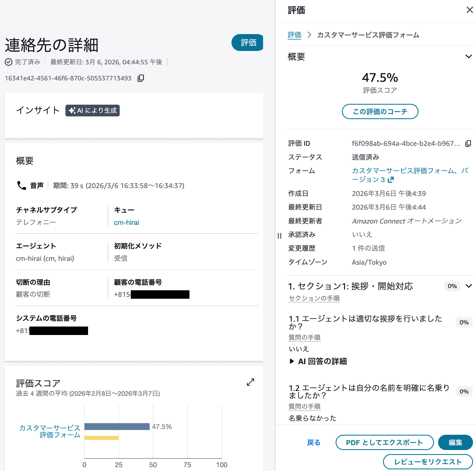
Task: Click the 完了済み checkmark status icon
Action: click(x=8, y=62)
